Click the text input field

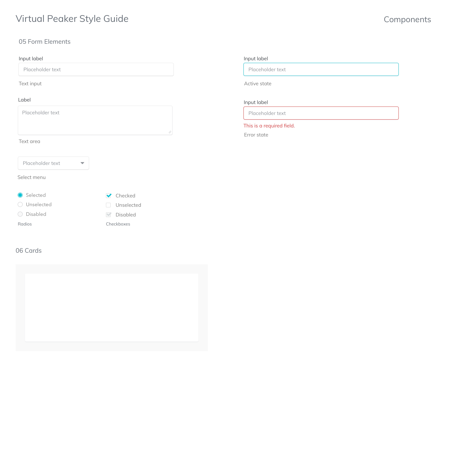tap(96, 69)
